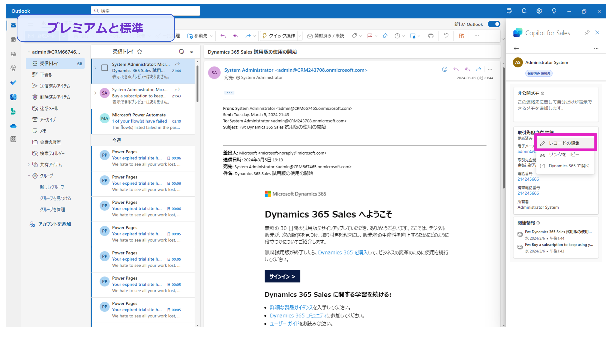Open the Calendar icon in left rail
This screenshot has height=364, width=612.
(13, 40)
